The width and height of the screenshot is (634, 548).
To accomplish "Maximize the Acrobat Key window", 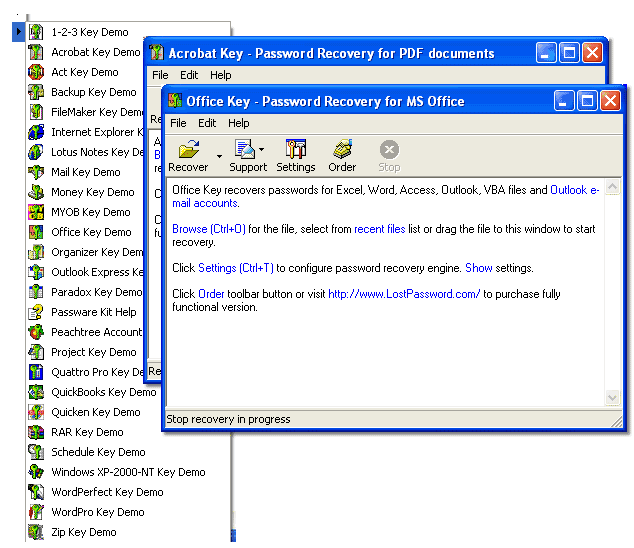I will tap(569, 53).
